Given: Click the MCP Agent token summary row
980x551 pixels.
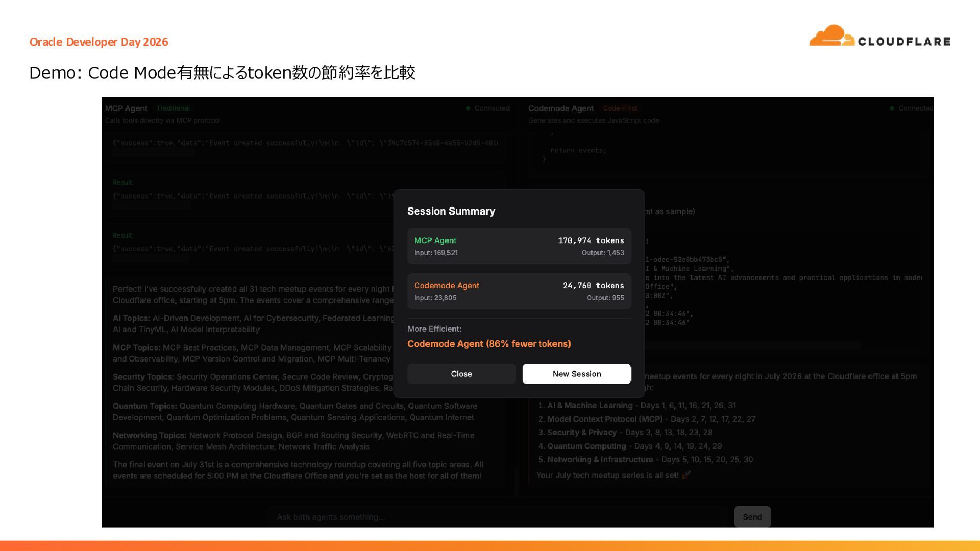Looking at the screenshot, I should click(x=519, y=246).
